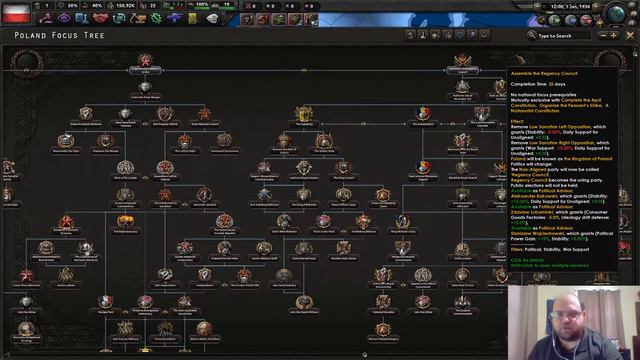Click 'Completion Time: 35 days' in tooltip
Screen dimensions: 640x360
click(538, 84)
